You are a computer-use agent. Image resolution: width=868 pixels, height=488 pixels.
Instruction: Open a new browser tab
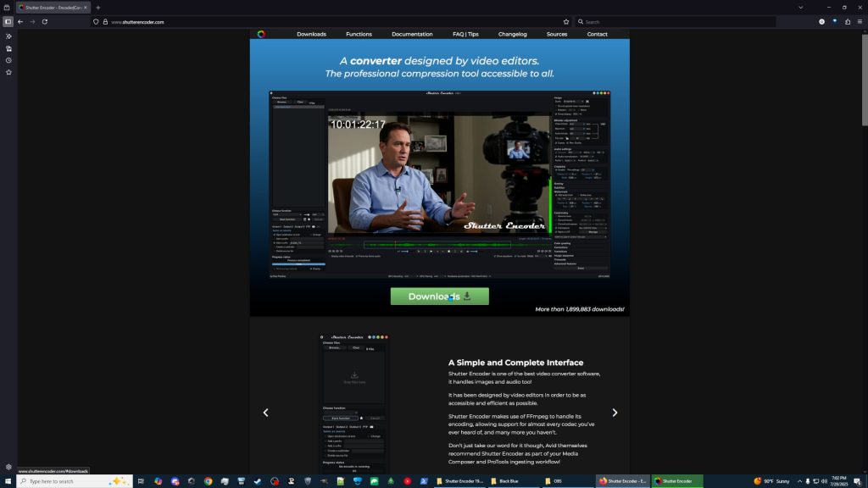(98, 8)
